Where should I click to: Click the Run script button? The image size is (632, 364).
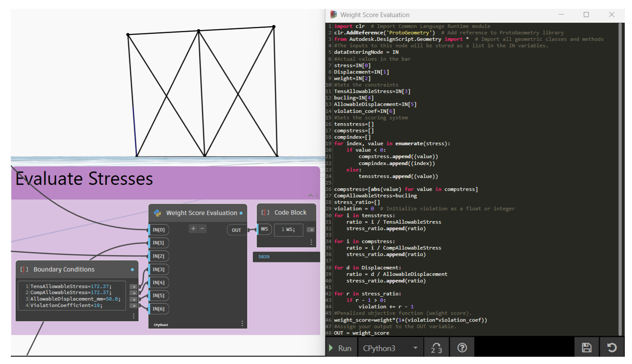coord(341,348)
